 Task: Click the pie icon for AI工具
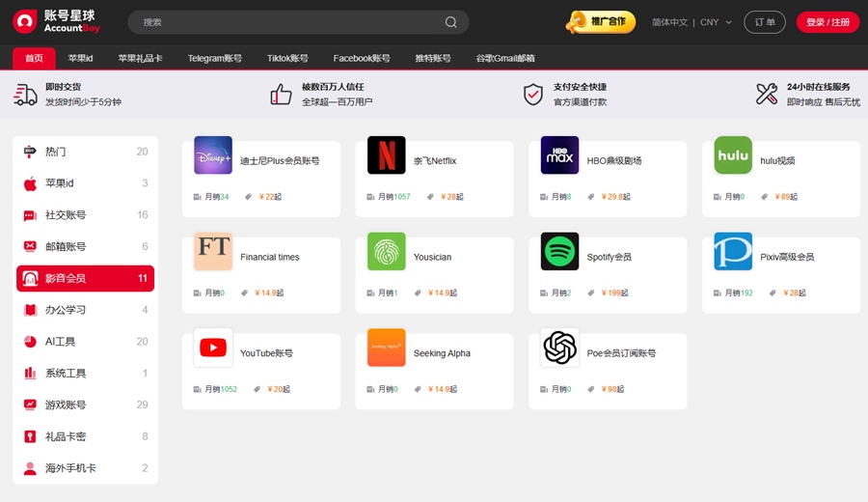pyautogui.click(x=30, y=342)
